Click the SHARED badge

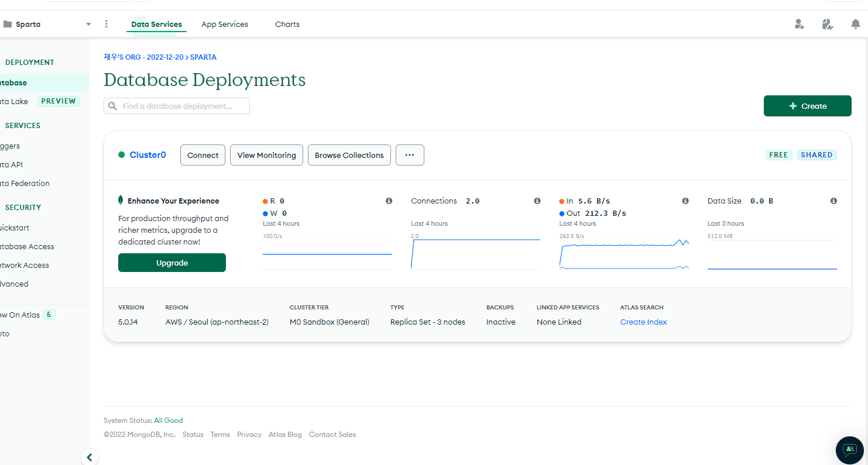tap(817, 155)
